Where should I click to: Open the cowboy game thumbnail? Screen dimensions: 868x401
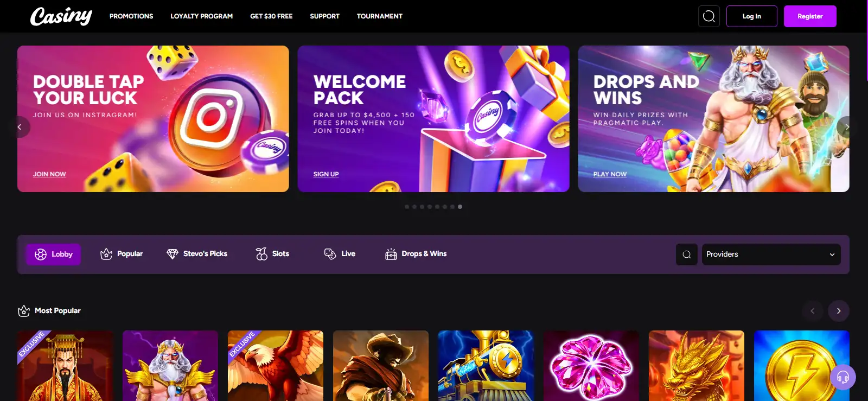click(381, 366)
